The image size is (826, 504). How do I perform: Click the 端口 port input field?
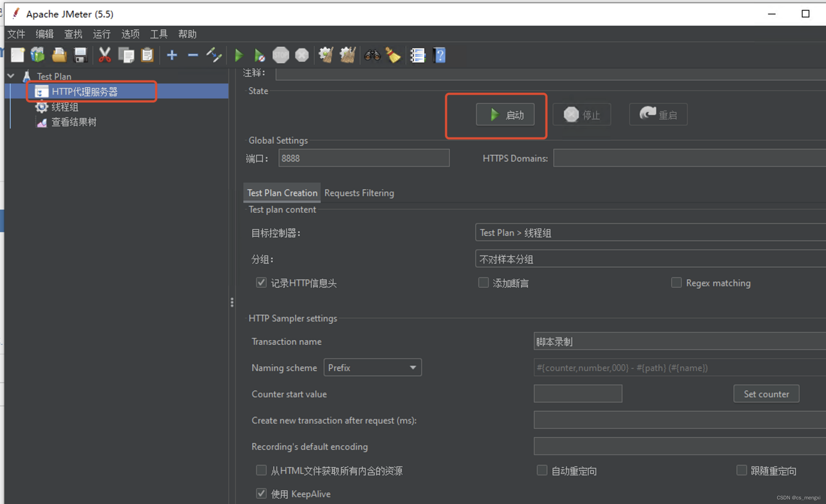(x=364, y=158)
